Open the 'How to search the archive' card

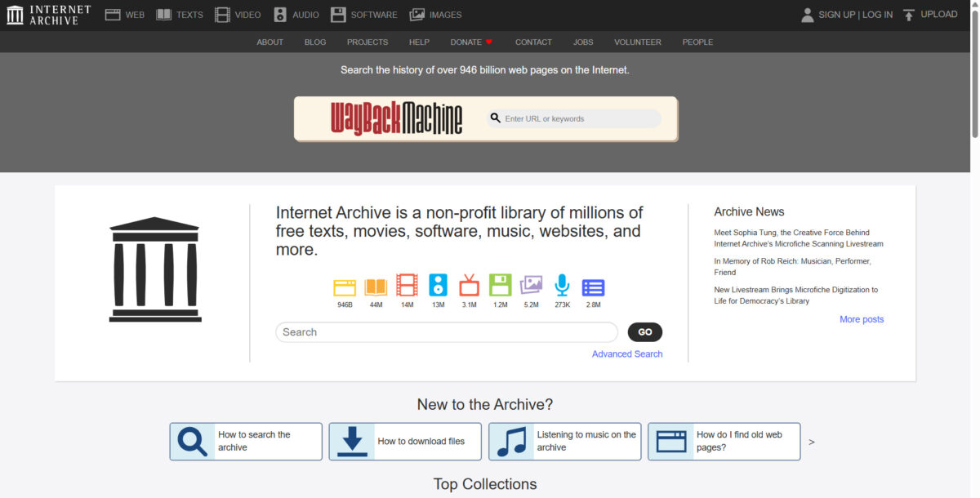click(x=246, y=442)
